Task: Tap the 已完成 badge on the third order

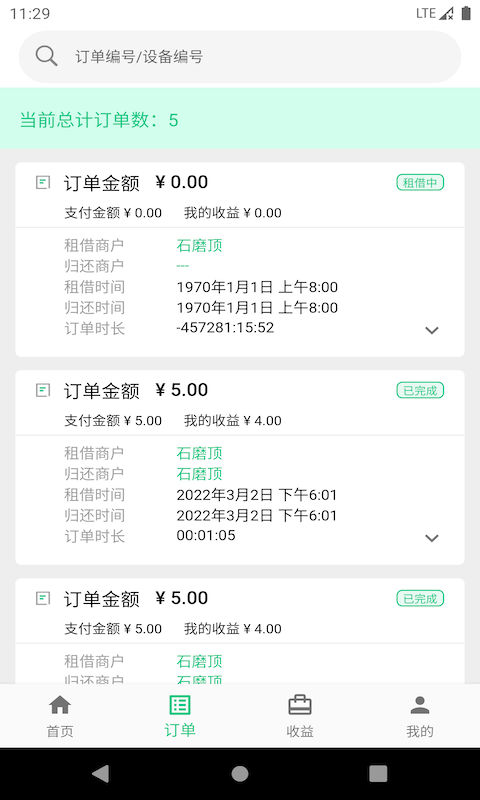Action: [420, 598]
